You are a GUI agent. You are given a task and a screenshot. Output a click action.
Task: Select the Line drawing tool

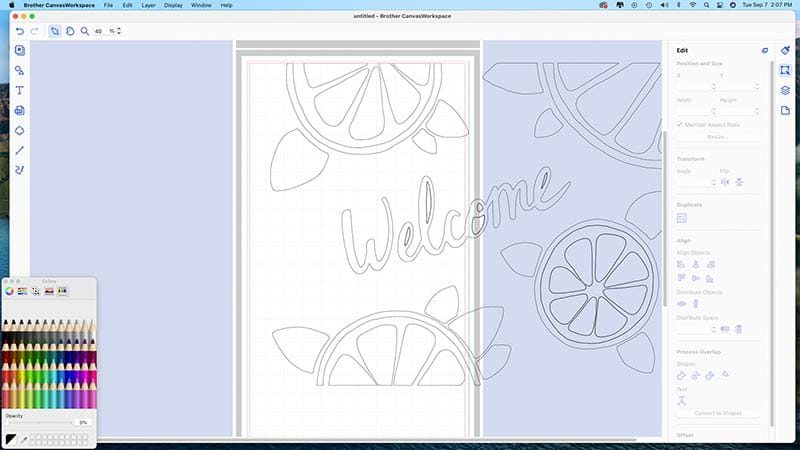tap(20, 150)
